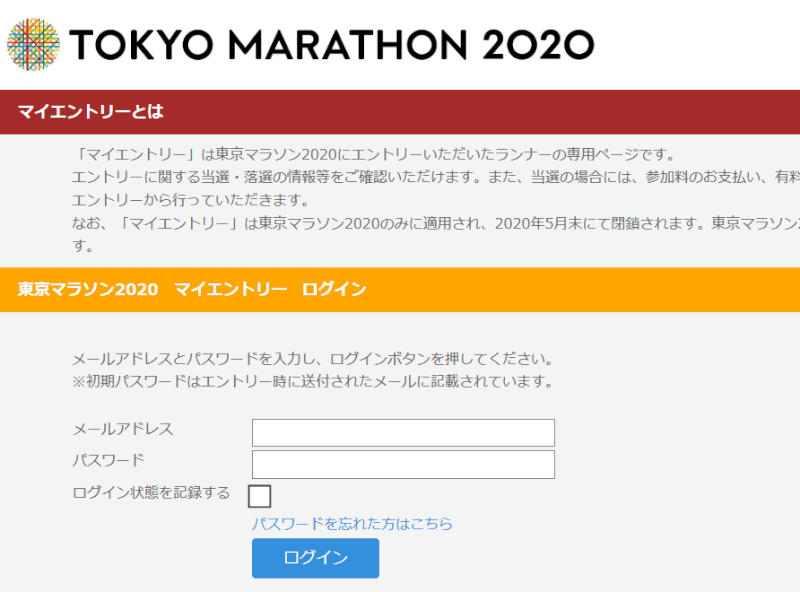Viewport: 800px width, 592px height.
Task: Enable the ログイン状態を記録する checkbox
Action: click(x=259, y=496)
